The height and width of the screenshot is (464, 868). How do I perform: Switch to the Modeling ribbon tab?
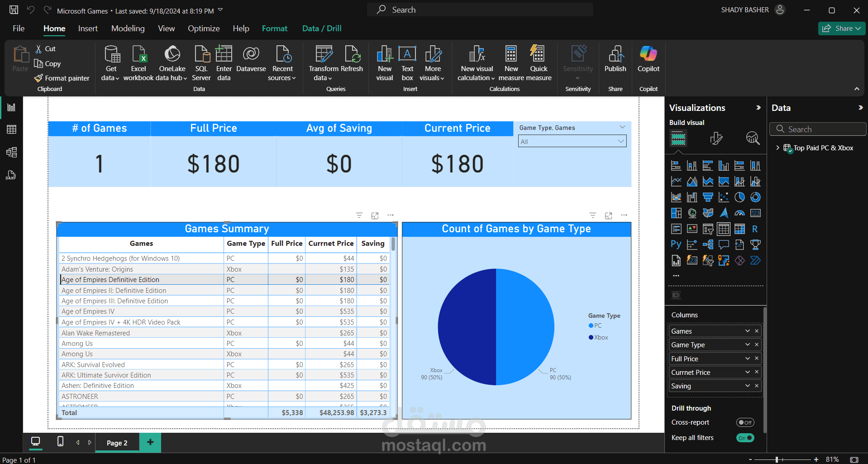[x=128, y=29]
